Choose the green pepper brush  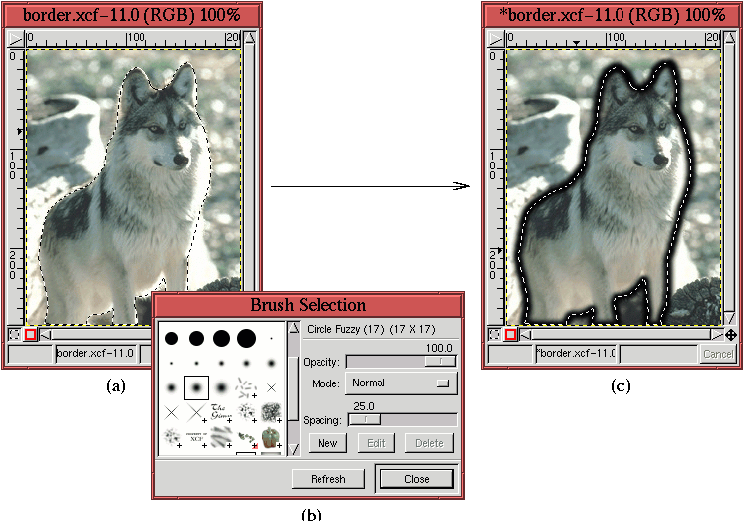click(271, 437)
